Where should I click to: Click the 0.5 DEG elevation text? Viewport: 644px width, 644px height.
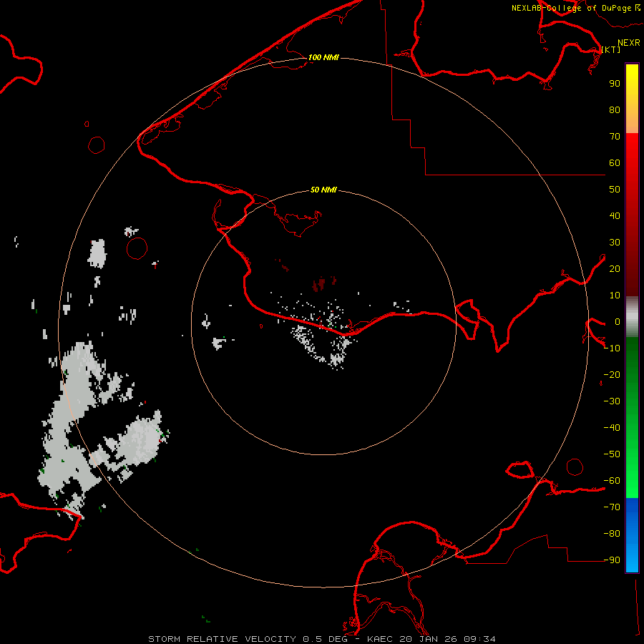pos(326,639)
